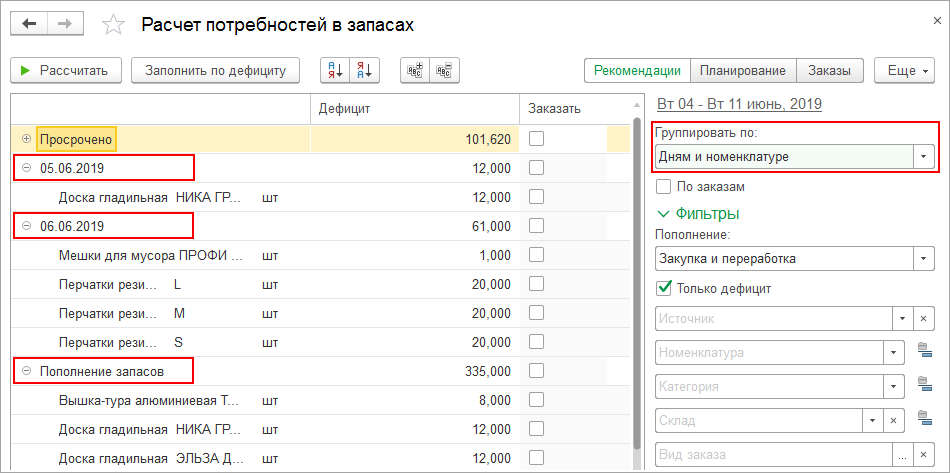The width and height of the screenshot is (950, 473).
Task: Uncheck the Только дефицит checkbox
Action: [x=663, y=289]
